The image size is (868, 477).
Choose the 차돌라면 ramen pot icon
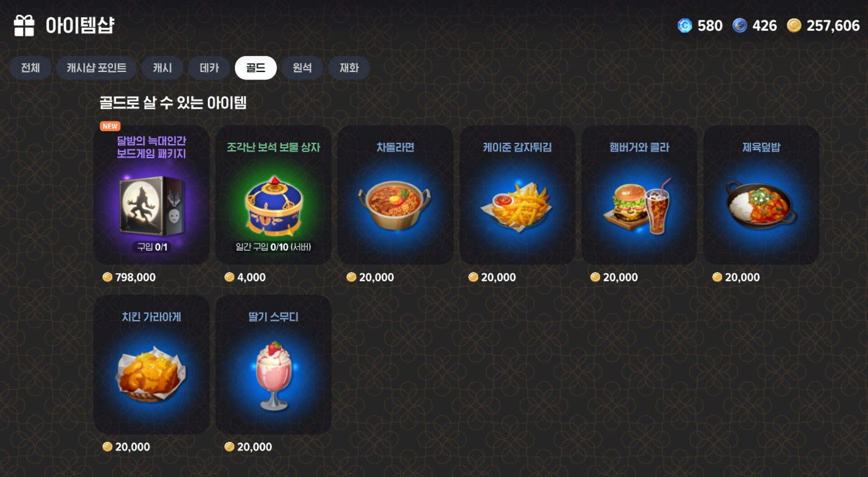click(395, 206)
